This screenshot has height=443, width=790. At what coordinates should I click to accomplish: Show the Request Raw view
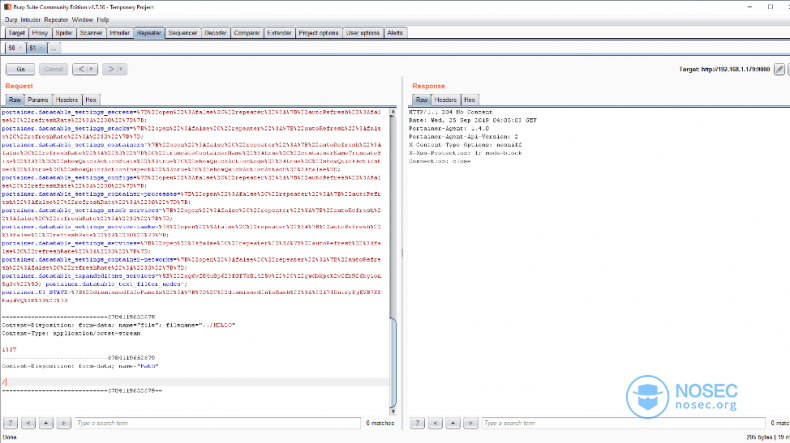15,100
